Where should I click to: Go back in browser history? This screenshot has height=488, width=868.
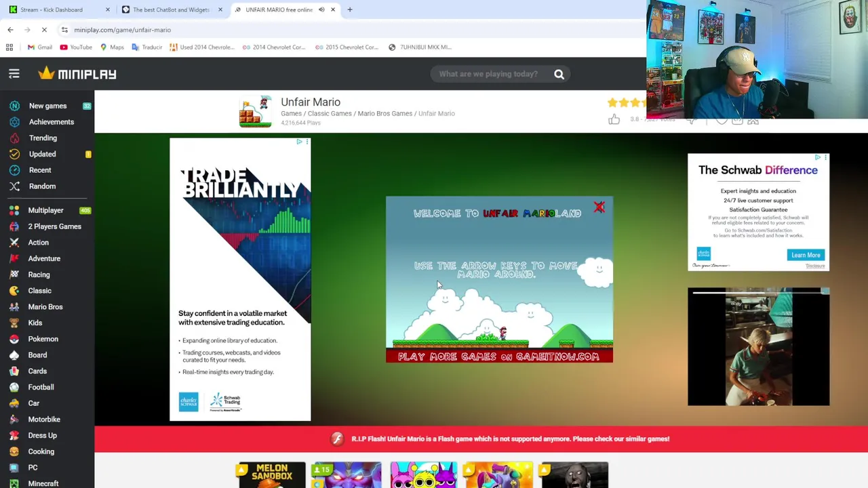[10, 30]
